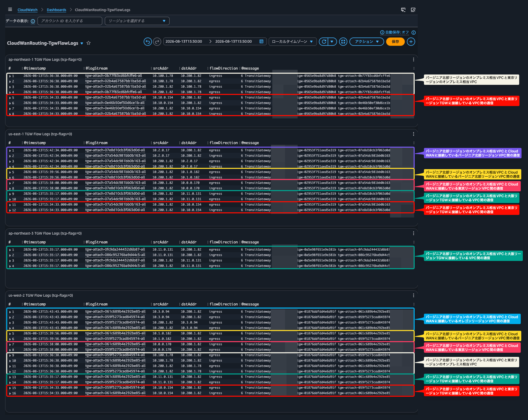Open the hamburger navigation menu
The height and width of the screenshot is (420, 528).
10,10
